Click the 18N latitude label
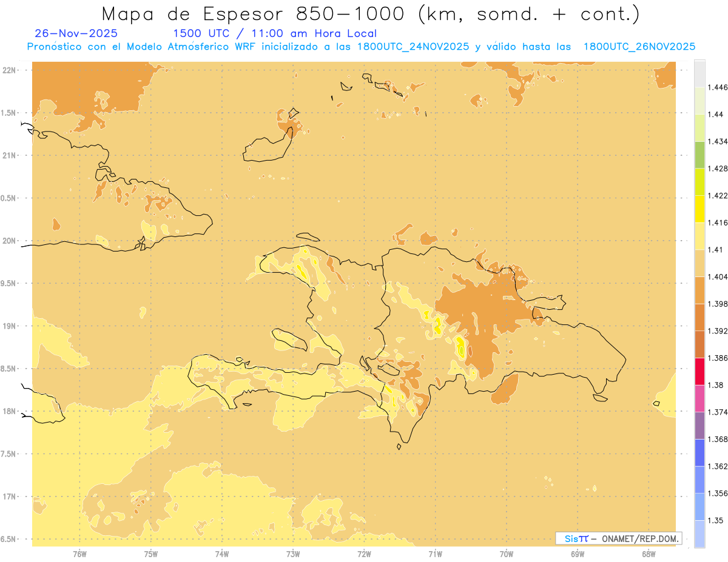Viewport: 728px width, 562px height. 9,412
